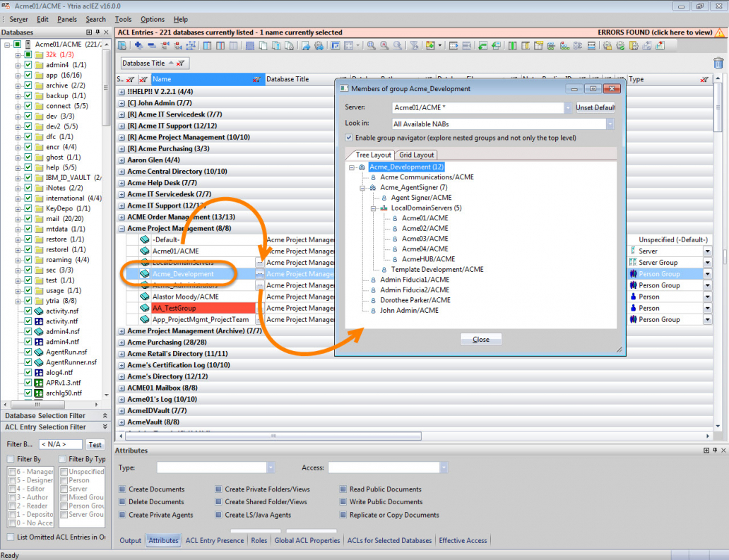Collapse the Acme Project Management (8/8) group

tap(121, 229)
